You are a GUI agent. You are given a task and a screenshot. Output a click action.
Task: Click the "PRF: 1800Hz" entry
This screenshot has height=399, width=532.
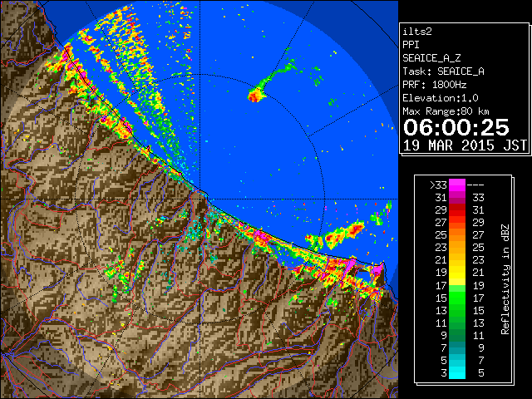(434, 85)
